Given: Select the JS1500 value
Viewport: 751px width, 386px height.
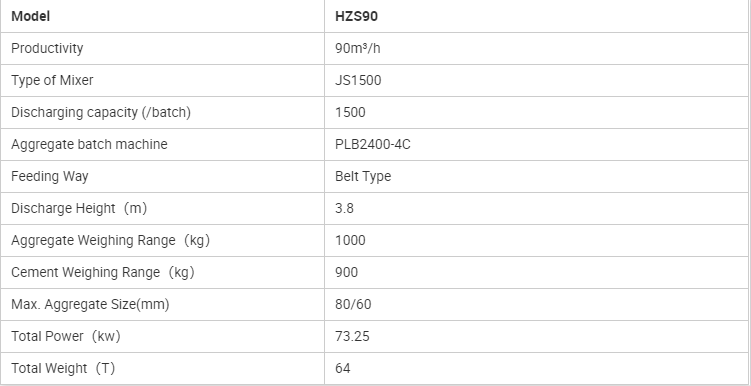Looking at the screenshot, I should 358,80.
